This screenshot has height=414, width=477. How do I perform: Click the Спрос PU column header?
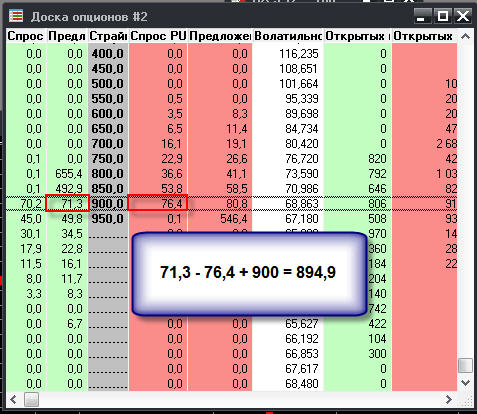[x=158, y=36]
